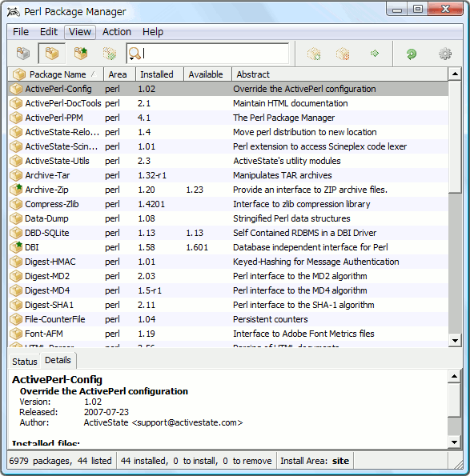
Task: Select ActiveState-Relo... package name
Action: (x=62, y=132)
